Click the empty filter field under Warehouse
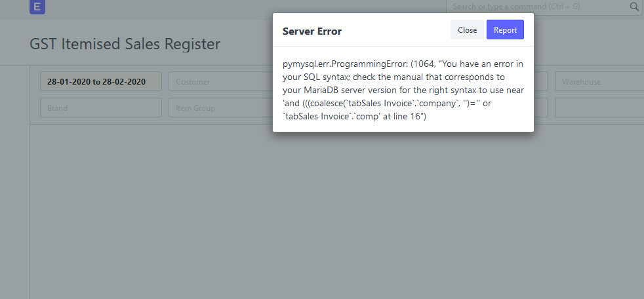This screenshot has height=299, width=644. pos(599,108)
